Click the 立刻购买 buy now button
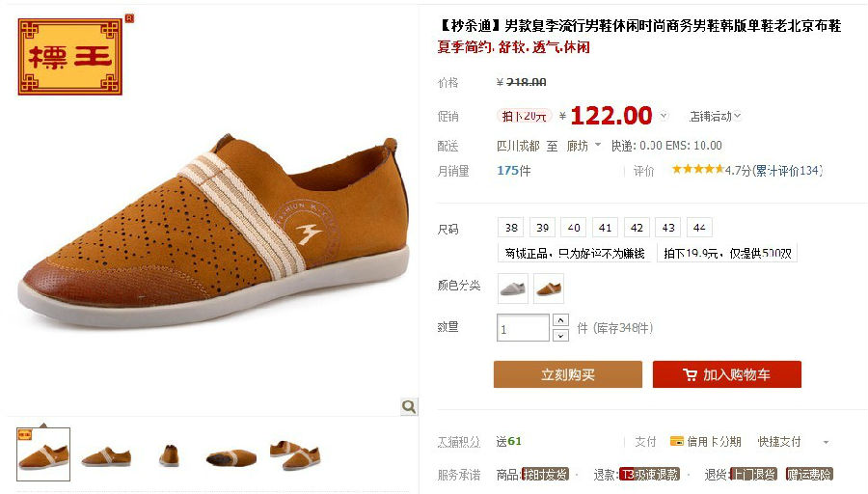 (568, 374)
